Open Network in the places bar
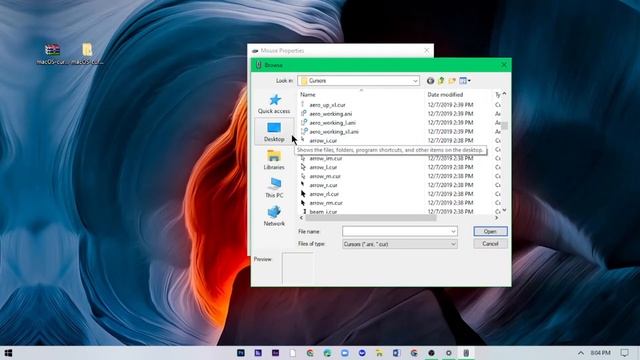 [x=274, y=216]
